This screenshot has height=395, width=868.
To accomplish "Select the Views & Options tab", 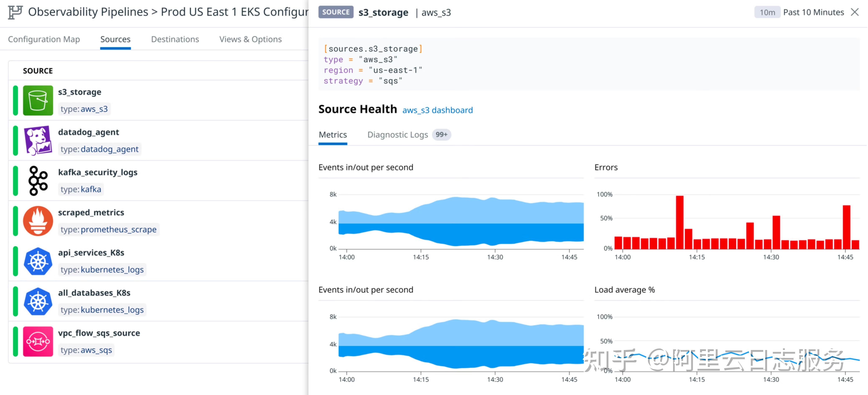I will tap(250, 39).
